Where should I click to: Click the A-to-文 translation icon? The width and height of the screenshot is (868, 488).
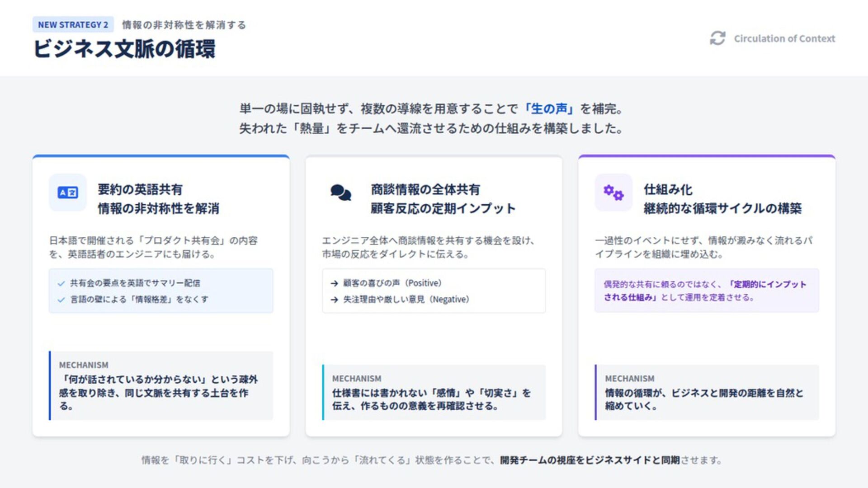point(68,192)
